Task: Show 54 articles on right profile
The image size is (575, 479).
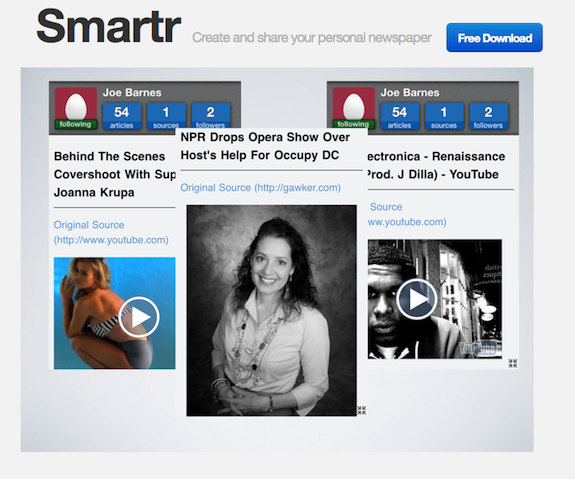Action: [x=400, y=116]
